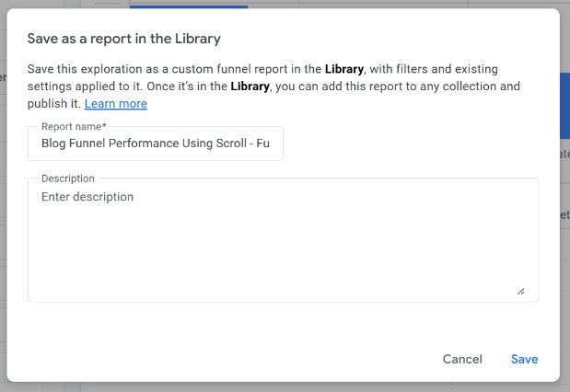Image resolution: width=570 pixels, height=392 pixels.
Task: Click the Description box resize handle
Action: [x=520, y=291]
